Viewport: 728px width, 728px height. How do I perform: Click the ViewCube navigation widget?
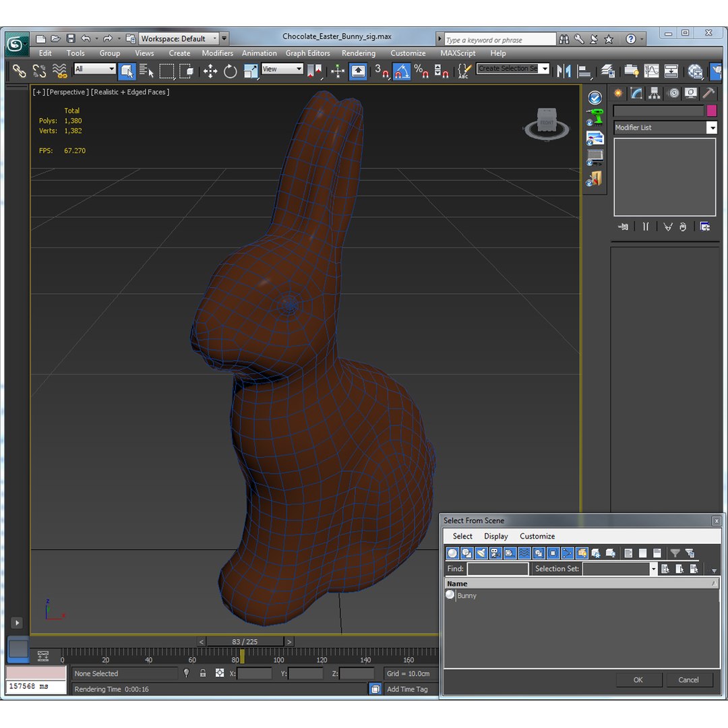[547, 124]
